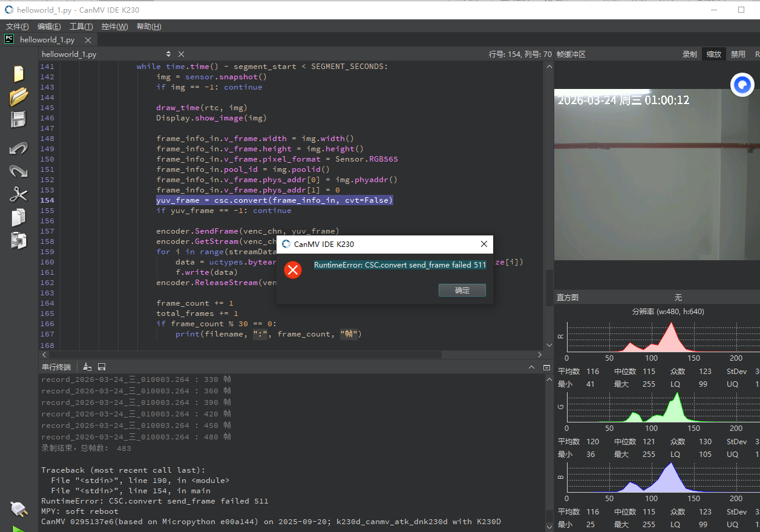Redo the edit with the sidebar arrow icon

coord(19,171)
